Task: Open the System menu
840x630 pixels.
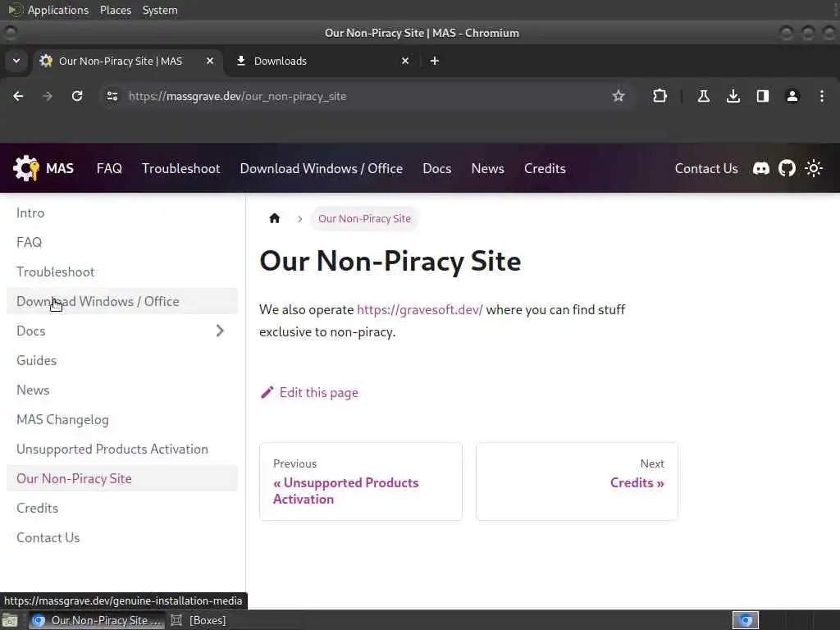Action: 160,10
